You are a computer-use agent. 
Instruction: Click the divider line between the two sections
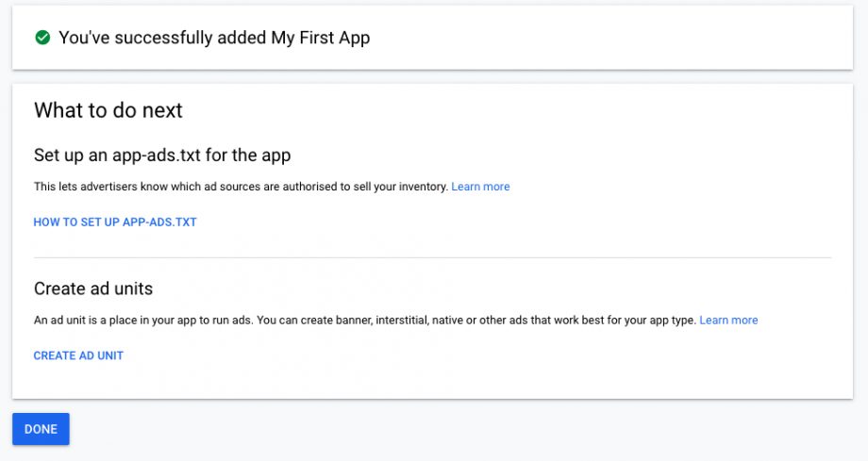pos(432,257)
